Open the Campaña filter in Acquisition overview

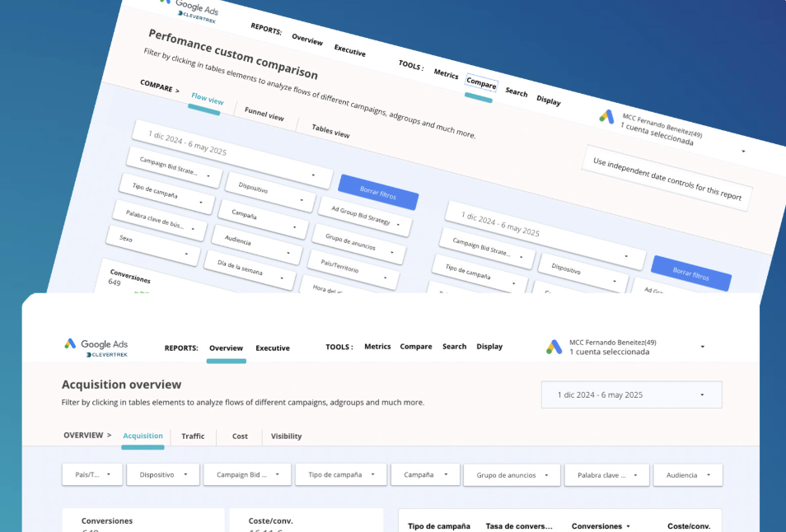(x=425, y=474)
